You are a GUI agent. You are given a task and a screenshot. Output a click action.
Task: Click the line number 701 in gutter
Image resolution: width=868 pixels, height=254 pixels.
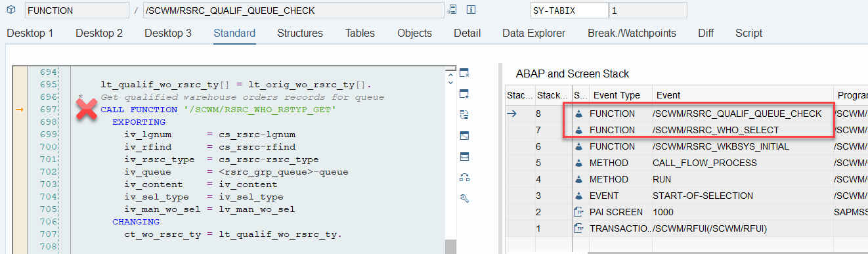[48, 159]
